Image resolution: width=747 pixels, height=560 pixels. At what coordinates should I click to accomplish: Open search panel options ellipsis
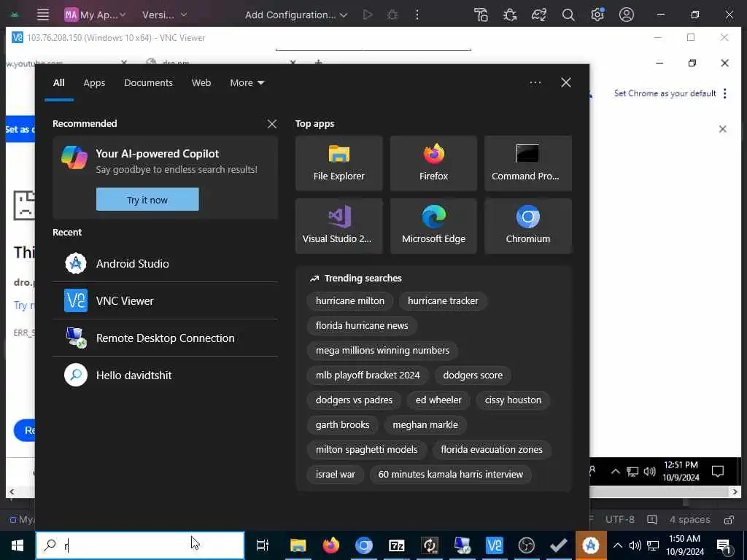coord(535,83)
